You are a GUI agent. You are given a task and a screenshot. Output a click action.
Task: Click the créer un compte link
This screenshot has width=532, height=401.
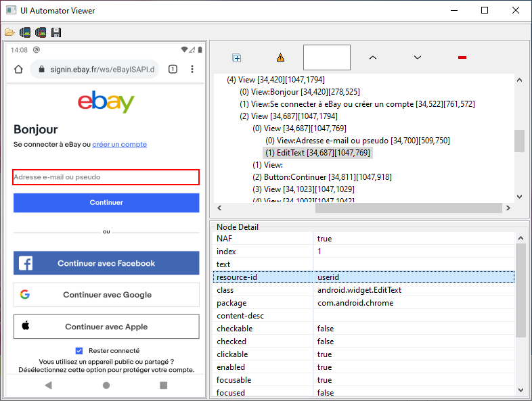(119, 145)
